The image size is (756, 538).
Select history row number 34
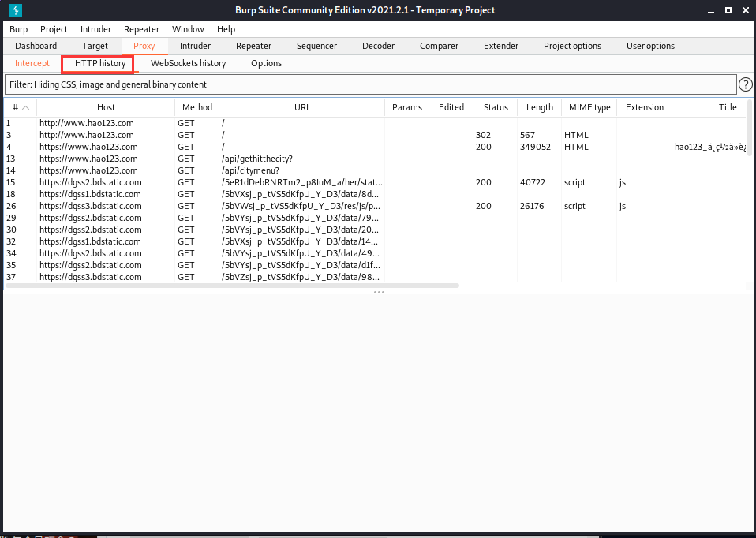(x=376, y=253)
